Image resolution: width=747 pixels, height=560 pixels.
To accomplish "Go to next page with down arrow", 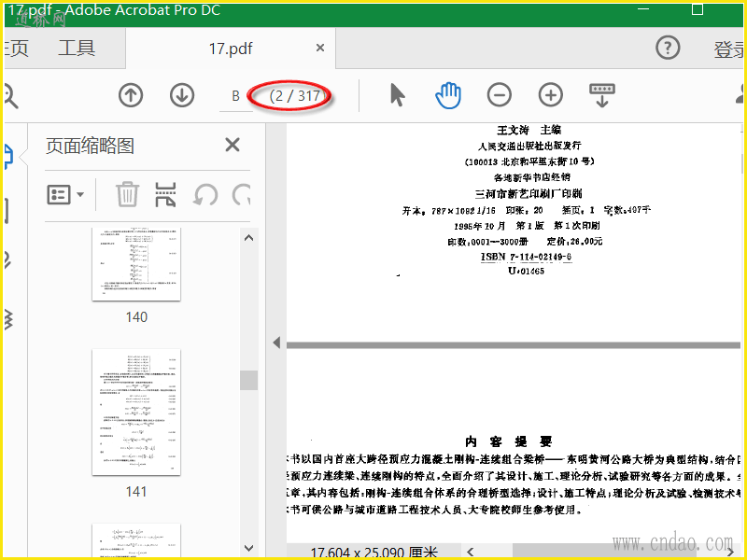I will pyautogui.click(x=182, y=95).
